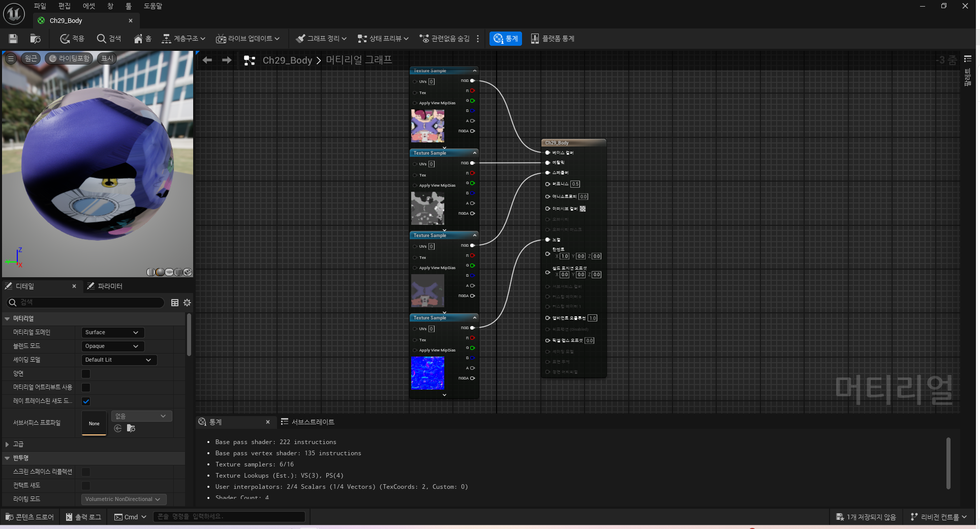Open the 서브서피스 프로파일 없음 dropdown
This screenshot has height=529, width=980.
[x=141, y=416]
